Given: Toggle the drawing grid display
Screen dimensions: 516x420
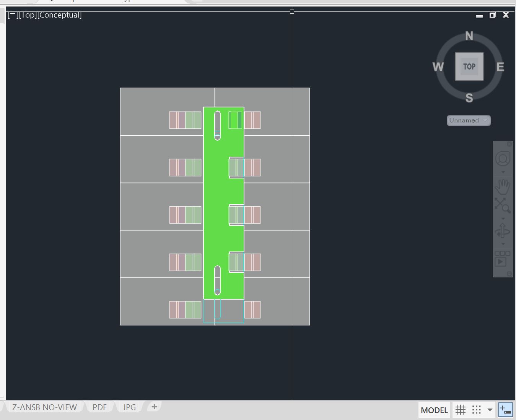Looking at the screenshot, I should click(x=461, y=410).
